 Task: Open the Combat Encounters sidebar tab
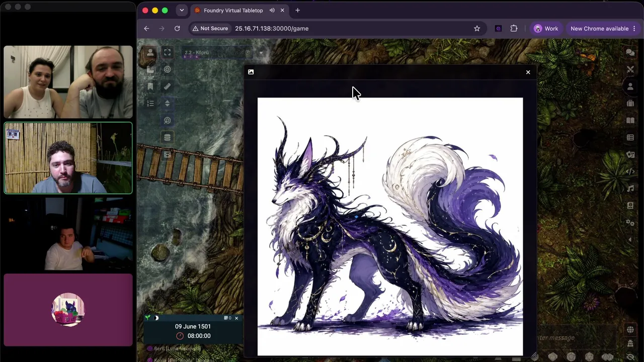[x=630, y=69]
